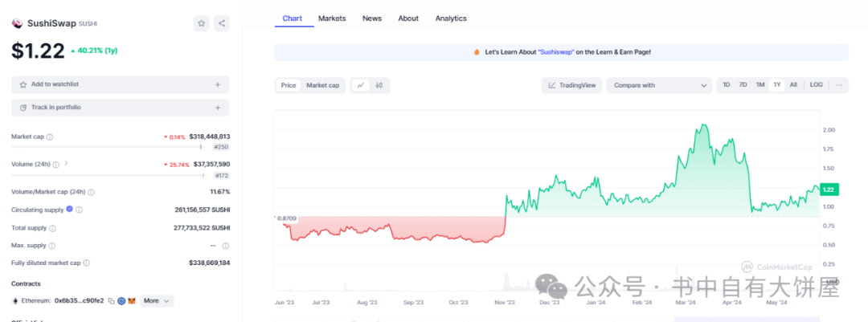Set chart range to 1M
The image size is (868, 322).
point(760,84)
